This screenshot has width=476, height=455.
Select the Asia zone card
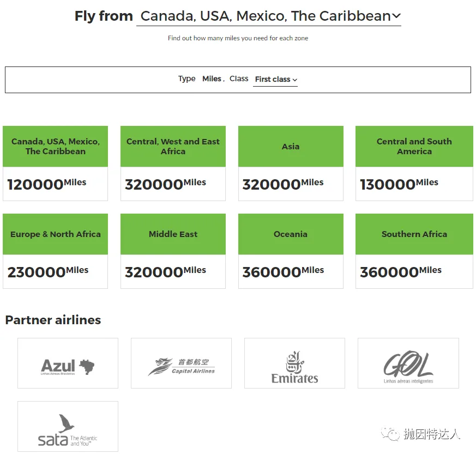point(291,163)
